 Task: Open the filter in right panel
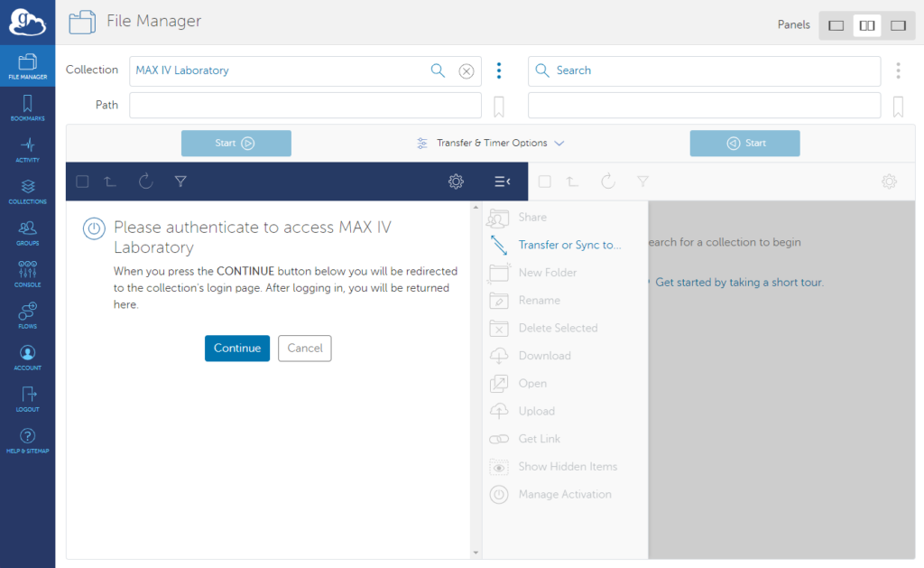(642, 182)
